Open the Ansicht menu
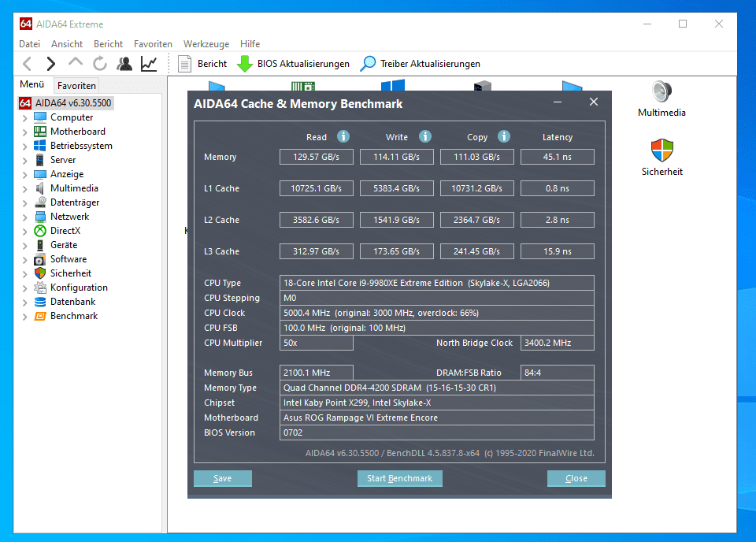The width and height of the screenshot is (756, 542). [66, 44]
